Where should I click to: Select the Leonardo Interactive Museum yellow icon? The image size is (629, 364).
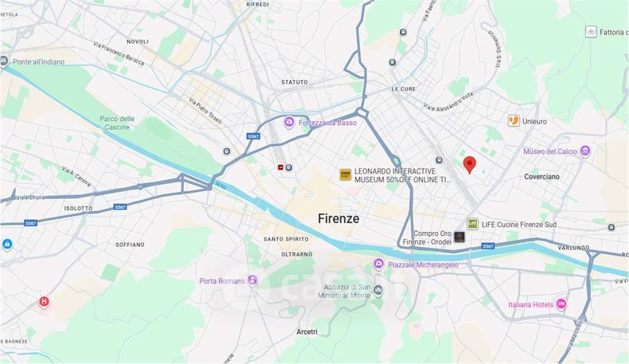point(345,175)
